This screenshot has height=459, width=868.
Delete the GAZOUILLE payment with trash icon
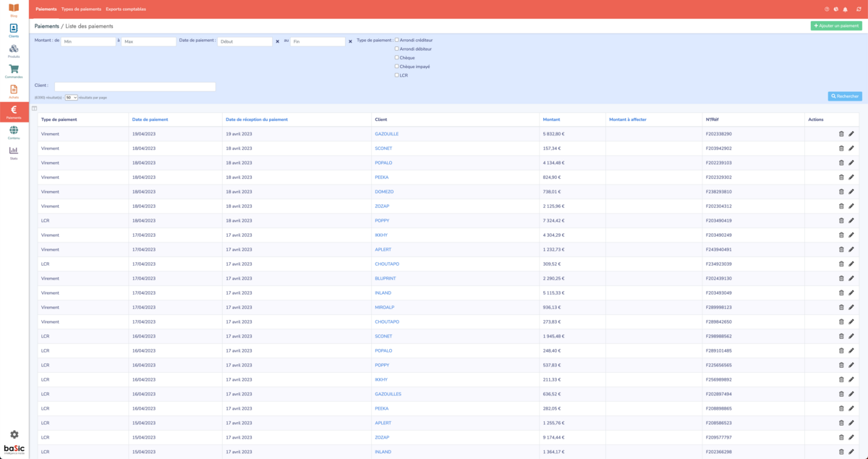(841, 134)
